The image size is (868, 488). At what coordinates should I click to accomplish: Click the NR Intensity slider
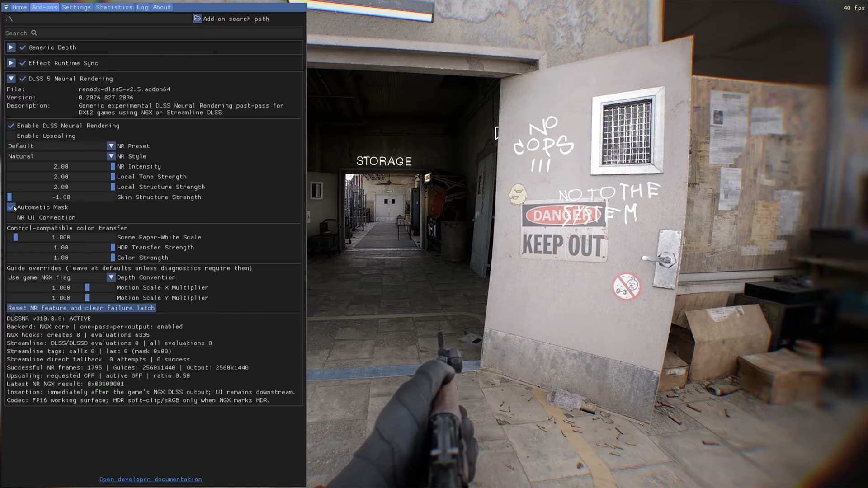pyautogui.click(x=61, y=167)
